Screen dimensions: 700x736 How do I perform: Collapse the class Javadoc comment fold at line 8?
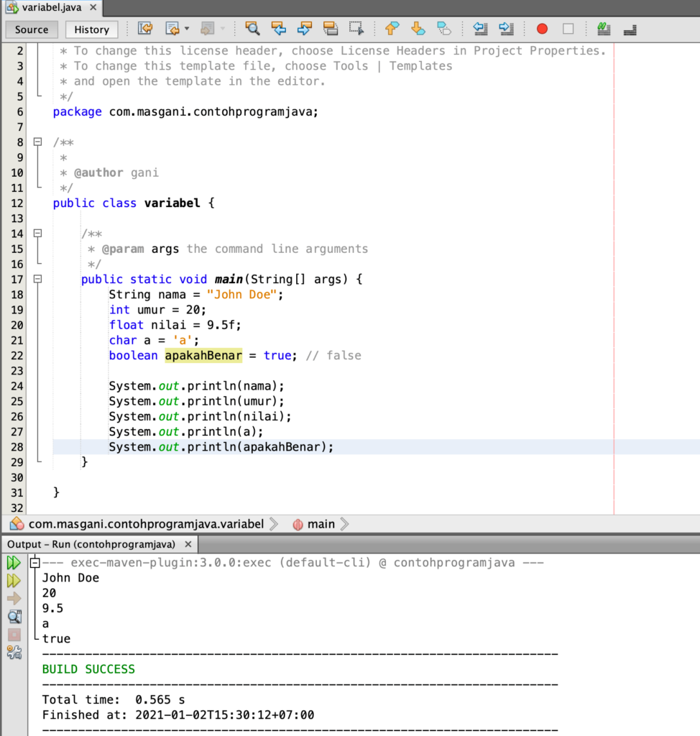pos(37,142)
